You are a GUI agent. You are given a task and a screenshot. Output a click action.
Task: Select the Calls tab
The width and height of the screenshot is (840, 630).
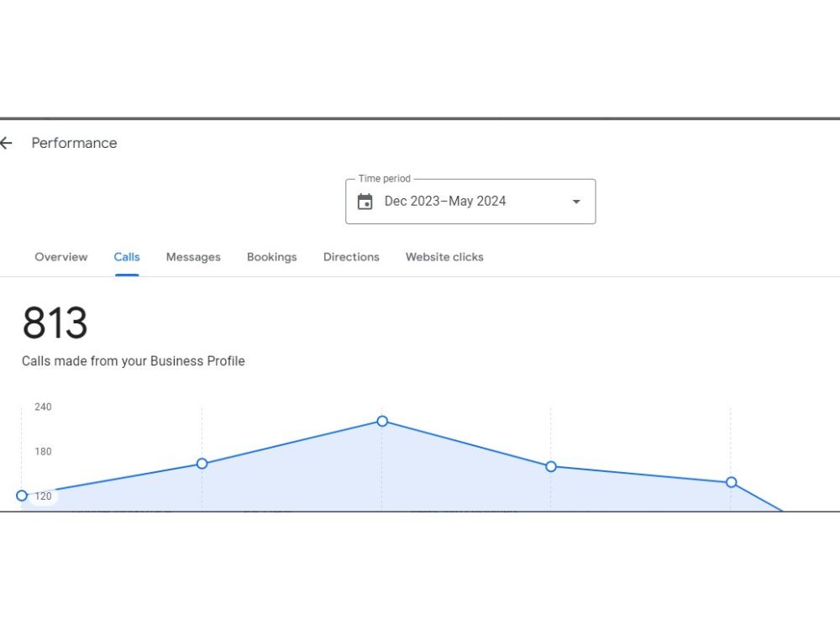(127, 257)
